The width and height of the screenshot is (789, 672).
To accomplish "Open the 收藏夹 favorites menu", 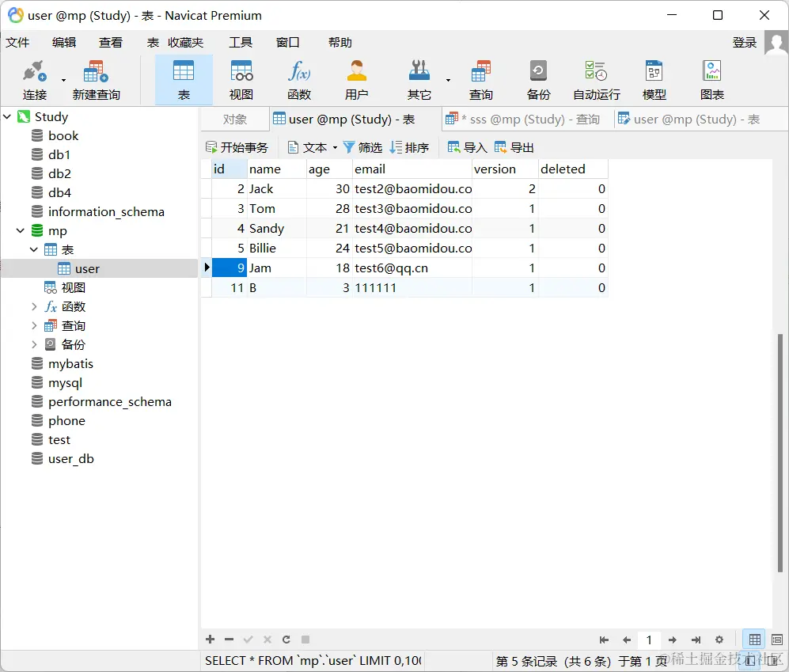I will 186,43.
